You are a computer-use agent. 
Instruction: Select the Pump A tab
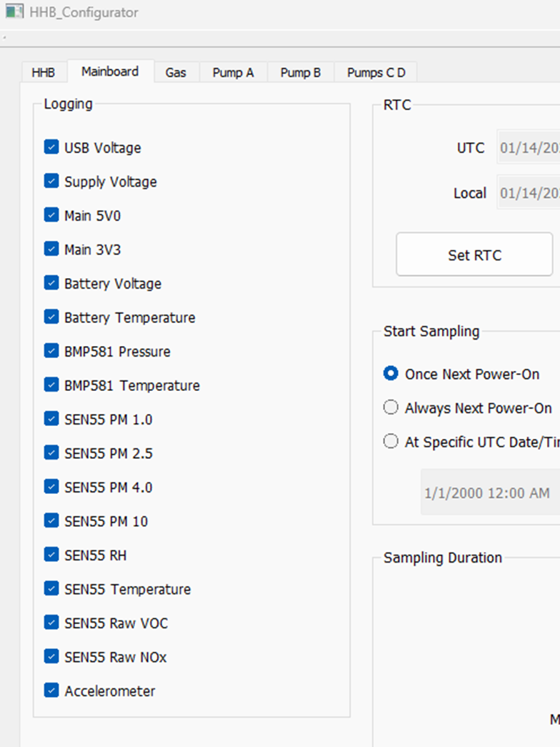click(x=233, y=72)
